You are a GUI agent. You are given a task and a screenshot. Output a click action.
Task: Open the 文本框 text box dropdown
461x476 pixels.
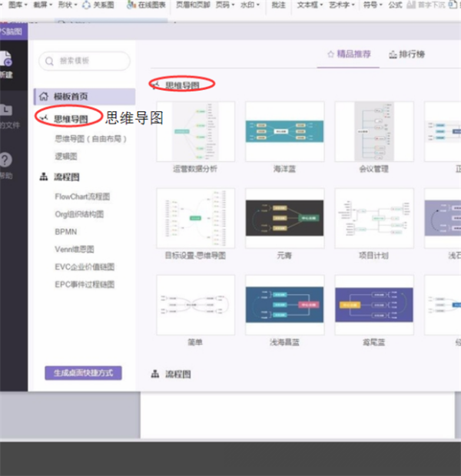[310, 5]
